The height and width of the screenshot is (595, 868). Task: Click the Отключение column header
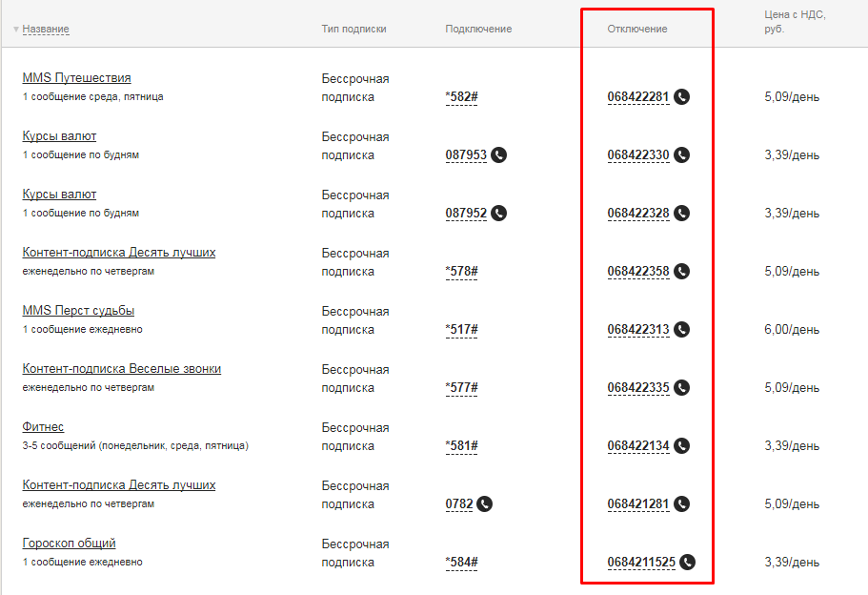click(636, 29)
